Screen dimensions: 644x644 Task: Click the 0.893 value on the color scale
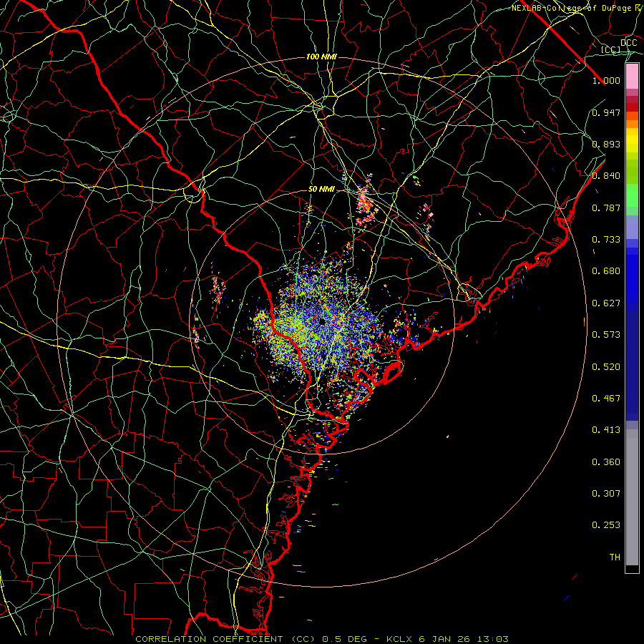(606, 144)
